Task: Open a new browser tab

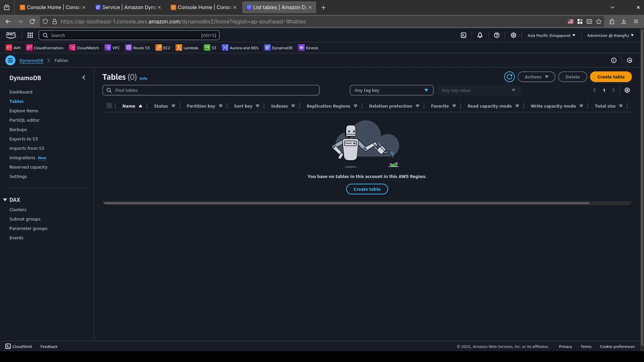Action: point(323,7)
